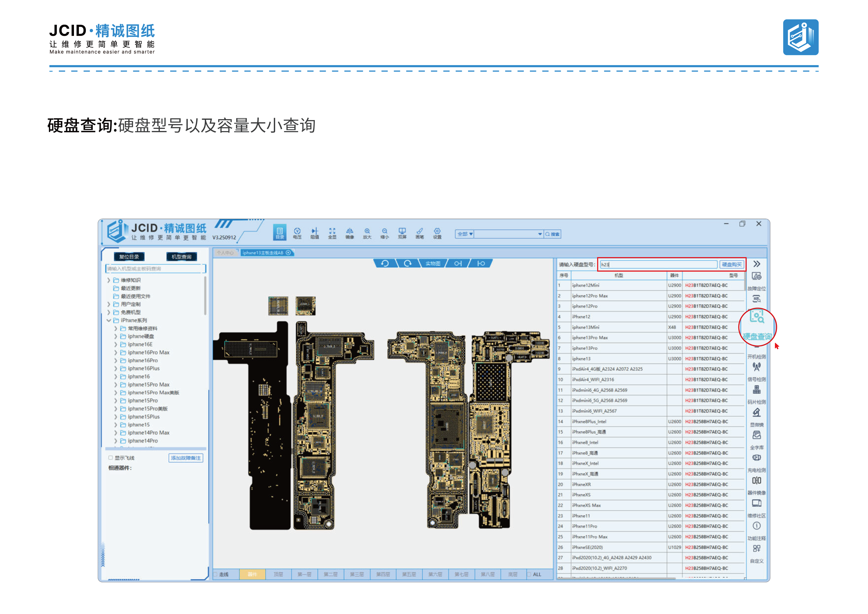Open the 全部 search scope dropdown
The height and width of the screenshot is (614, 868).
click(x=465, y=234)
